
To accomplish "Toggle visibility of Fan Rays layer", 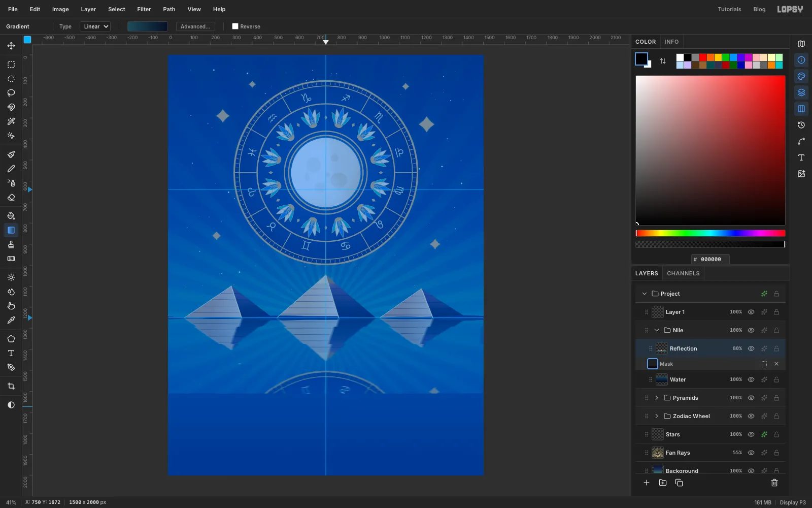I will point(751,453).
